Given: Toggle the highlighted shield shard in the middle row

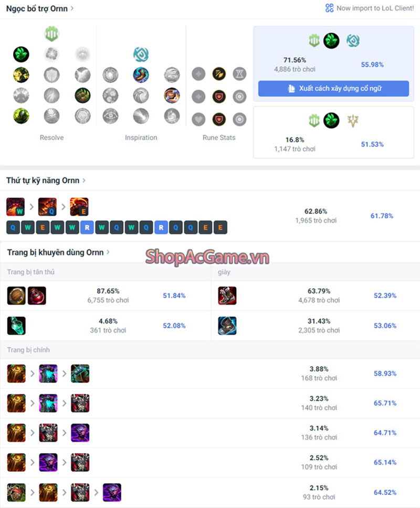Looking at the screenshot, I should click(x=219, y=97).
